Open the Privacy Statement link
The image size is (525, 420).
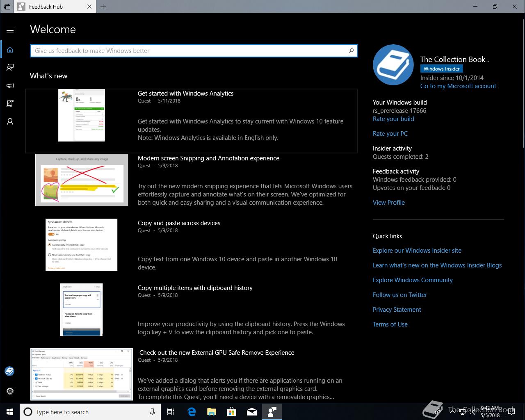coord(397,310)
